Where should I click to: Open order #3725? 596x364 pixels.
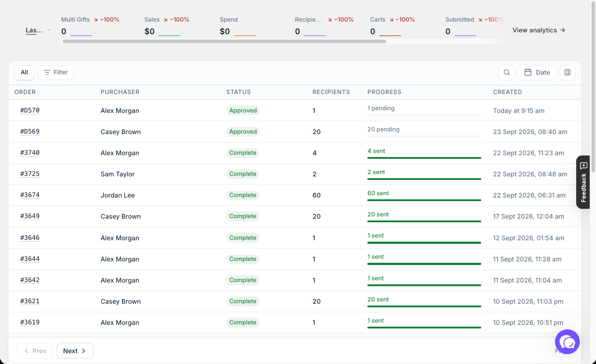tap(30, 174)
